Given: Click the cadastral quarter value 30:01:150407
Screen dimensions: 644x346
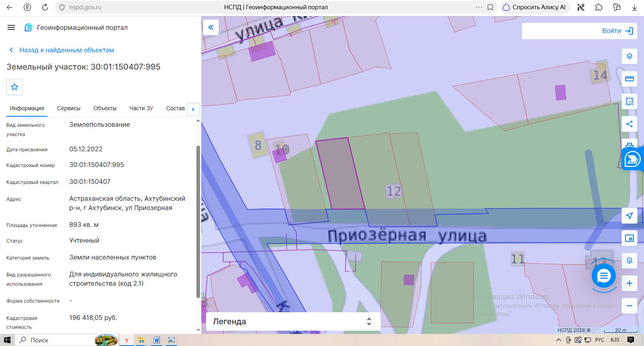Looking at the screenshot, I should pyautogui.click(x=90, y=182).
